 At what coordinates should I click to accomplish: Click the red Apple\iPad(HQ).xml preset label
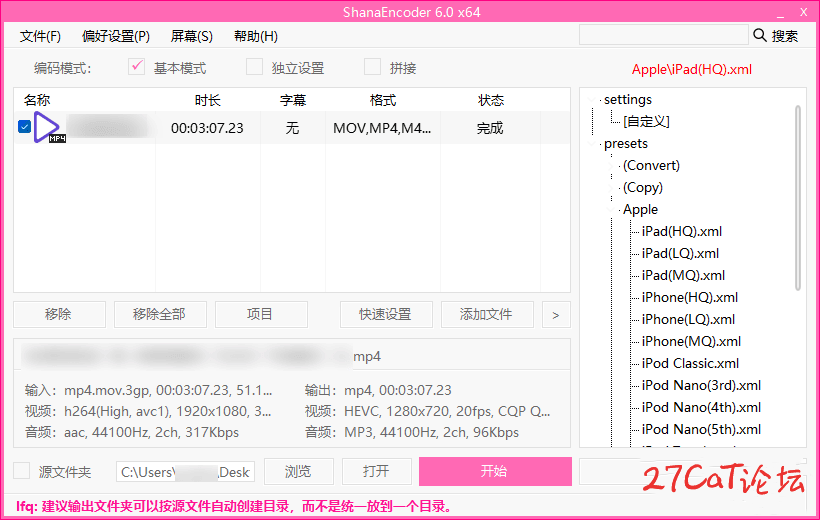click(691, 69)
